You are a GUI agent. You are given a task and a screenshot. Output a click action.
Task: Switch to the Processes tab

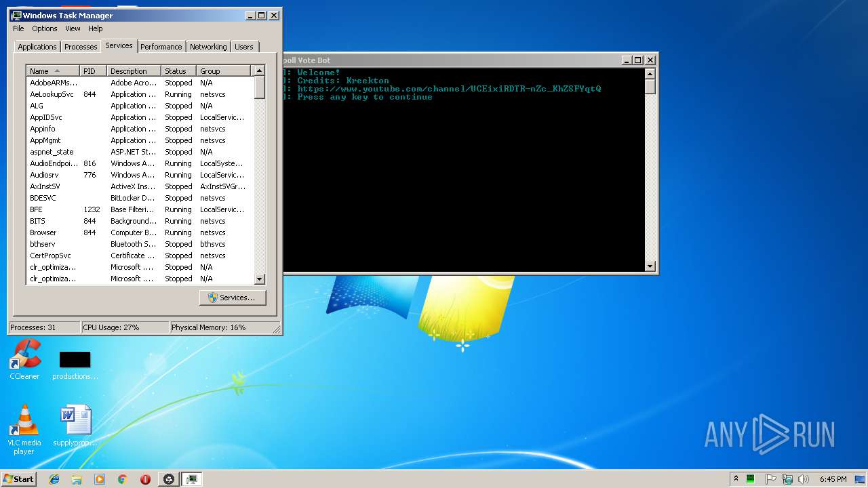(x=81, y=47)
